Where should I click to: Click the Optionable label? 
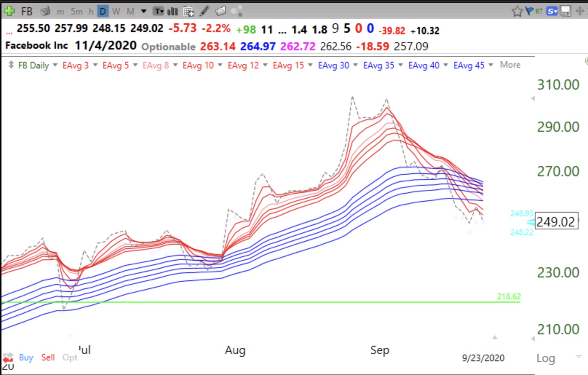coord(168,47)
